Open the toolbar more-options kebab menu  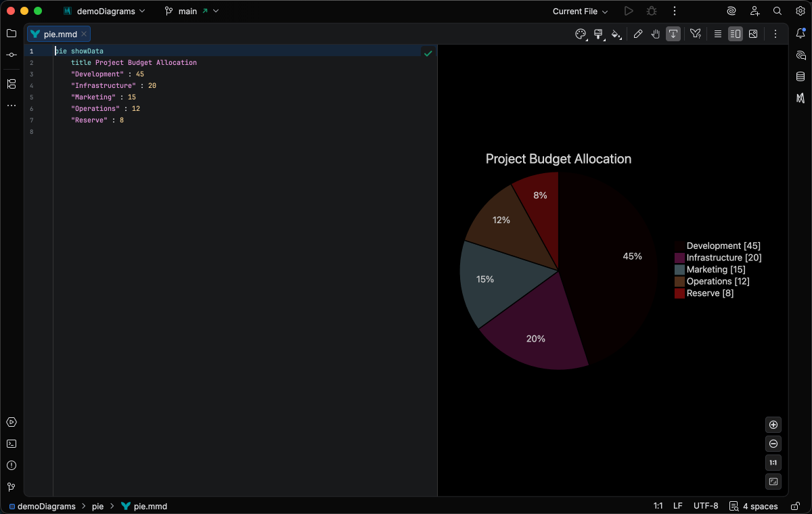pyautogui.click(x=775, y=34)
